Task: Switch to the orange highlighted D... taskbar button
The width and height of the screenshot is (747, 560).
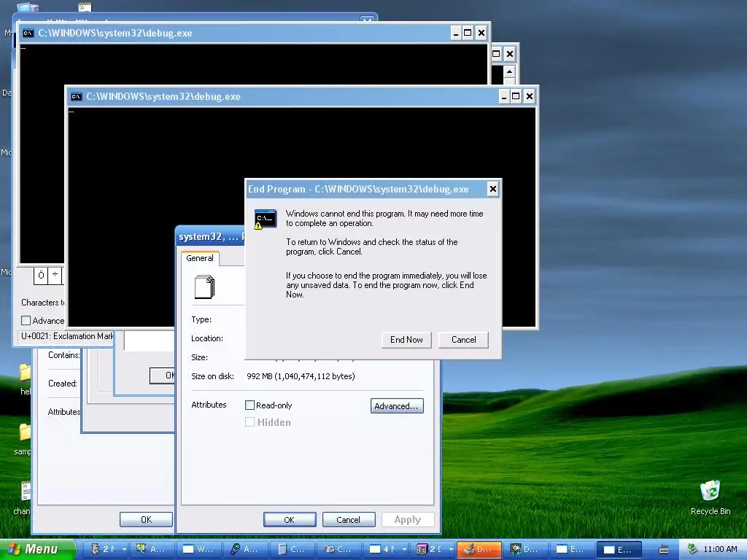Action: (479, 549)
